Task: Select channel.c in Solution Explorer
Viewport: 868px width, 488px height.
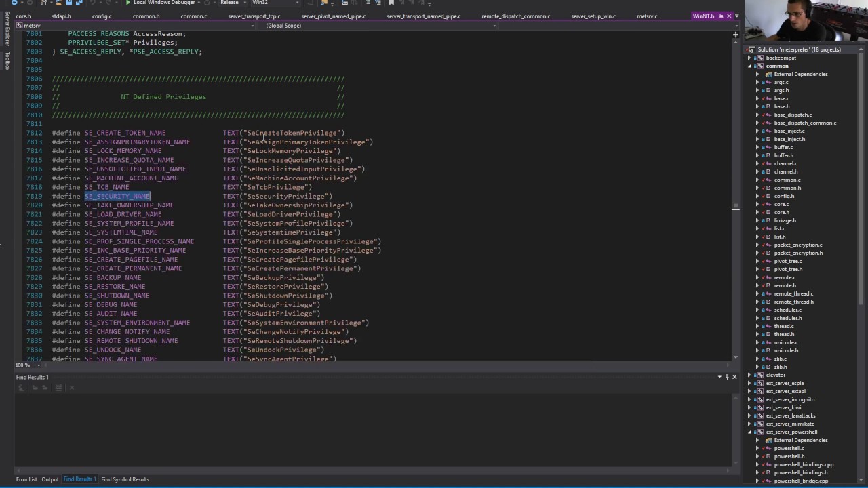Action: 785,163
